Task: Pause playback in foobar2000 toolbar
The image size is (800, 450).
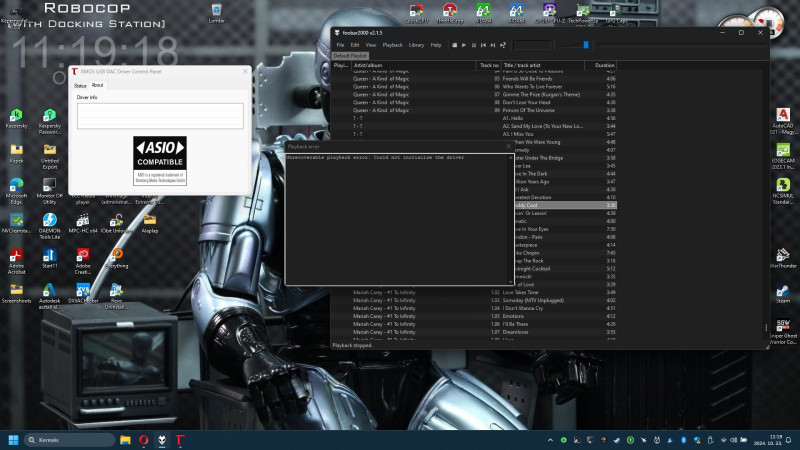Action: click(x=473, y=45)
